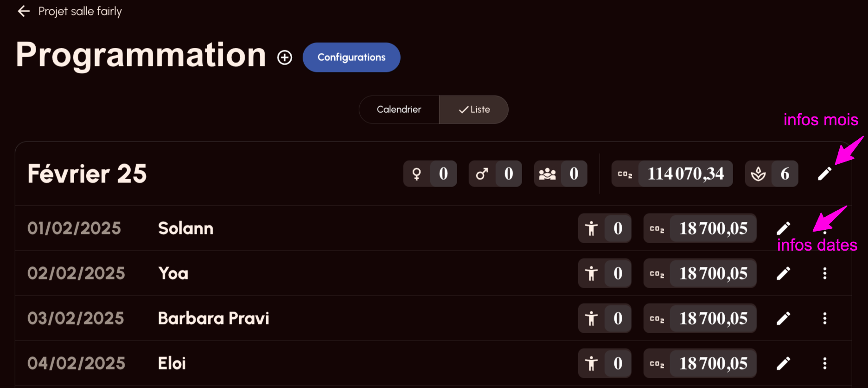Open three-dot menu for Yoa row
Image resolution: width=868 pixels, height=388 pixels.
tap(824, 273)
